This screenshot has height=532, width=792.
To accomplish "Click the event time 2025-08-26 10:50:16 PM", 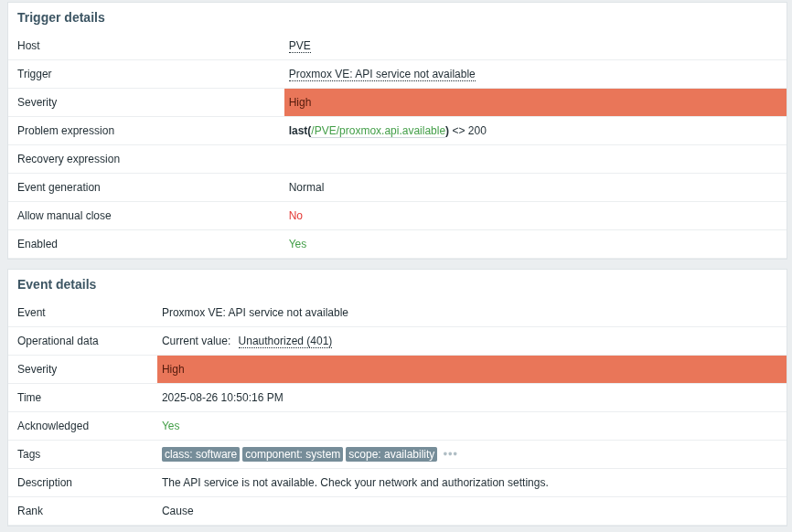I will [x=222, y=398].
